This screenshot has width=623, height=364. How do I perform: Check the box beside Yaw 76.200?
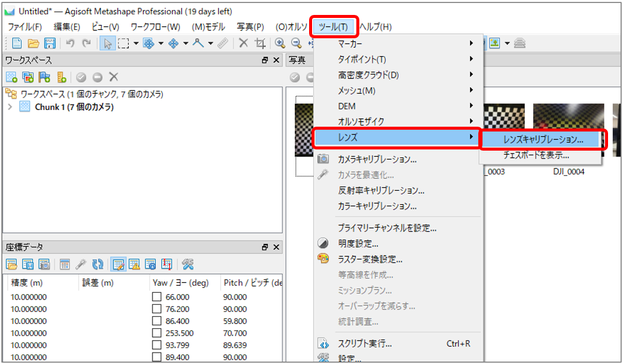(157, 309)
